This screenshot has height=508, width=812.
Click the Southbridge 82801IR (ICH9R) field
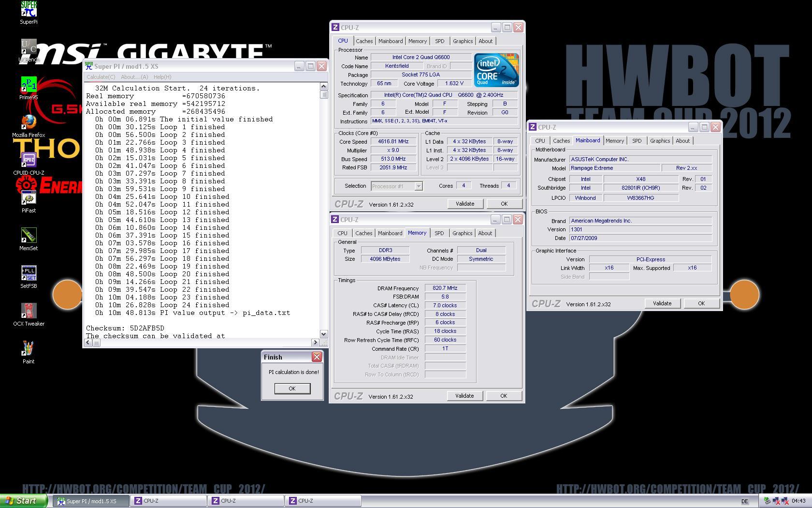coord(640,188)
